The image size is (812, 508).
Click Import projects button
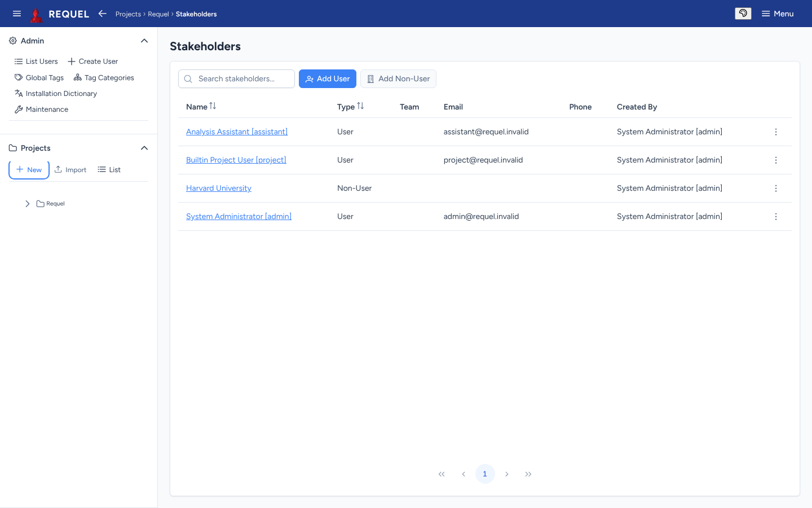tap(70, 170)
